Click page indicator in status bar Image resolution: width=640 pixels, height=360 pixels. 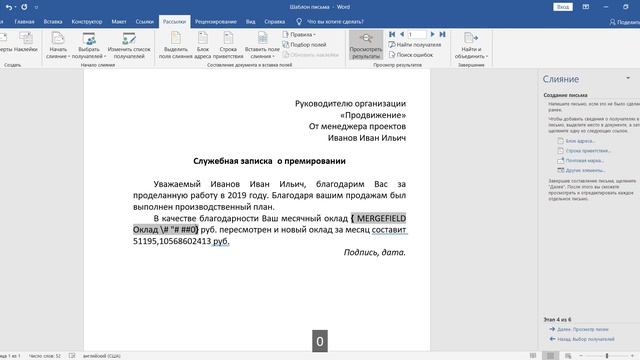point(10,356)
